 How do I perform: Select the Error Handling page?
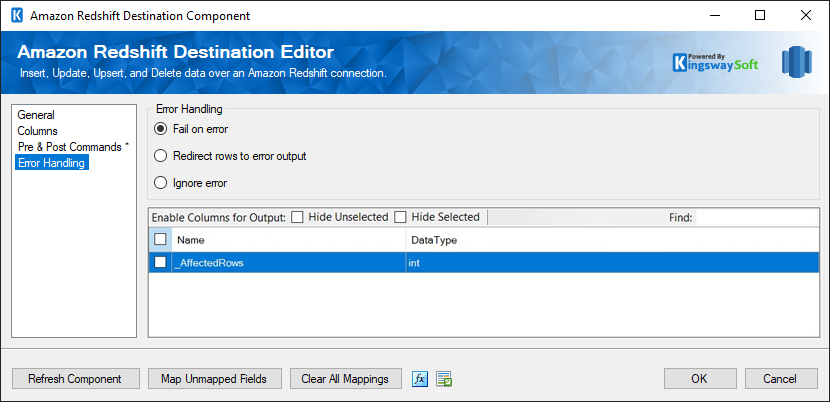[x=51, y=163]
